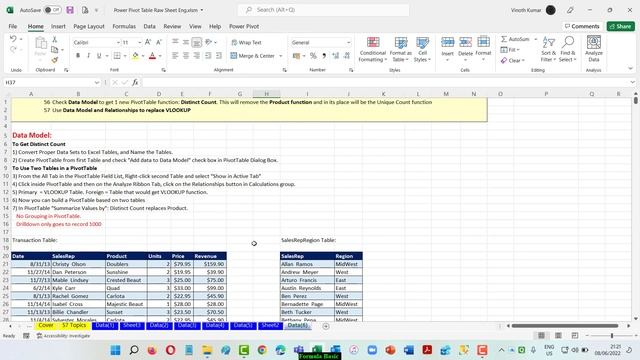Image resolution: width=640 pixels, height=360 pixels.
Task: Click the Decrease Indent icon
Action: coord(208,56)
